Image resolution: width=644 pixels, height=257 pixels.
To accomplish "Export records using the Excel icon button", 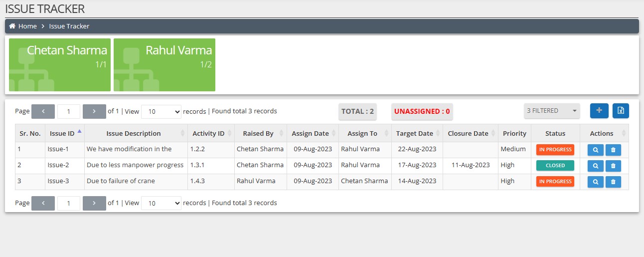I will (x=621, y=111).
